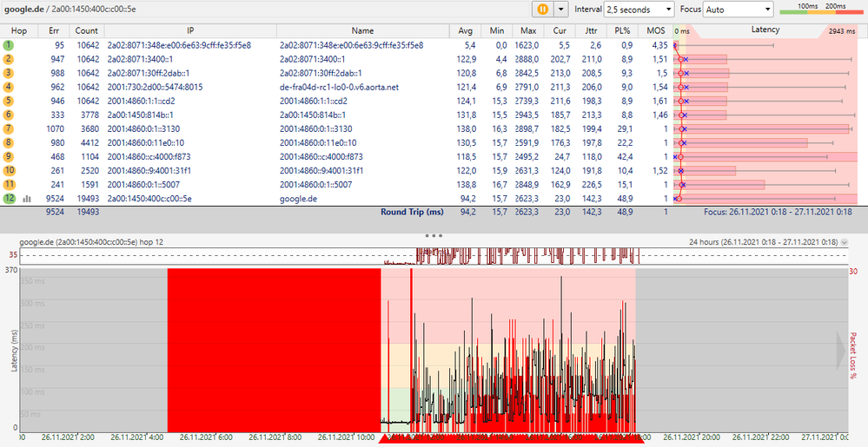Click the Name column header
This screenshot has width=868, height=447.
tap(362, 30)
